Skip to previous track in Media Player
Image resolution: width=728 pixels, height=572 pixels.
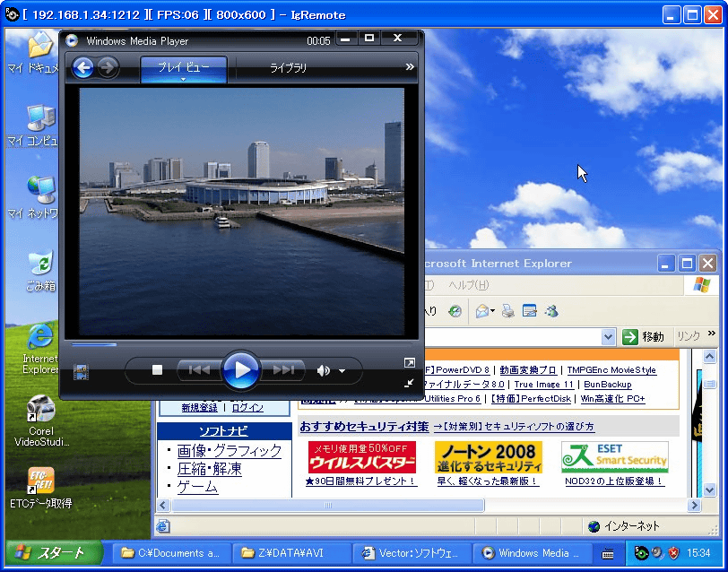[x=199, y=370]
